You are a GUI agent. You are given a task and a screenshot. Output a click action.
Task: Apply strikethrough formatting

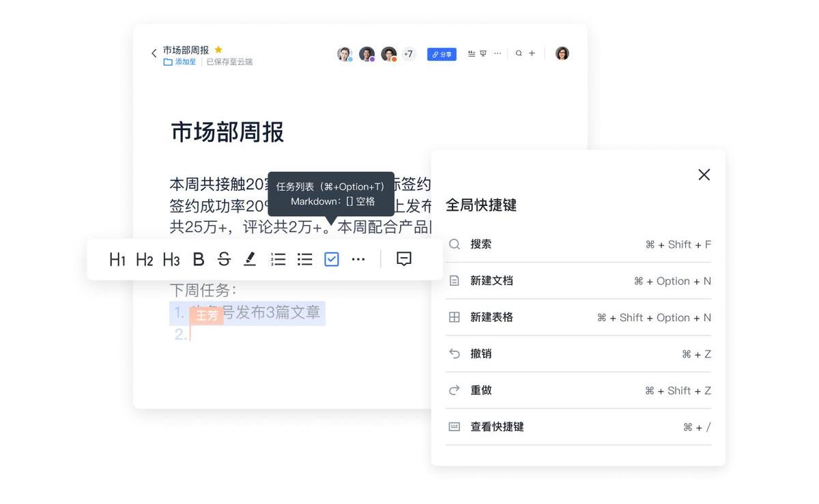coord(224,259)
